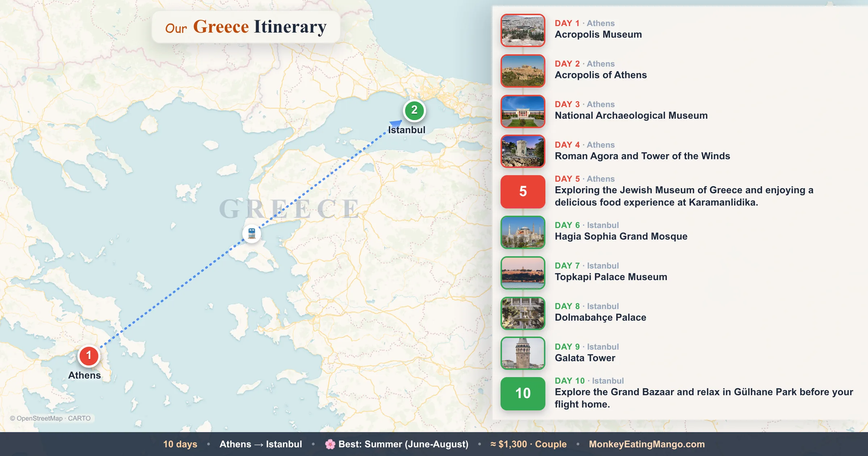Open the Hagia Sophia Grand Mosque thumbnail
The height and width of the screenshot is (456, 868).
tap(523, 232)
